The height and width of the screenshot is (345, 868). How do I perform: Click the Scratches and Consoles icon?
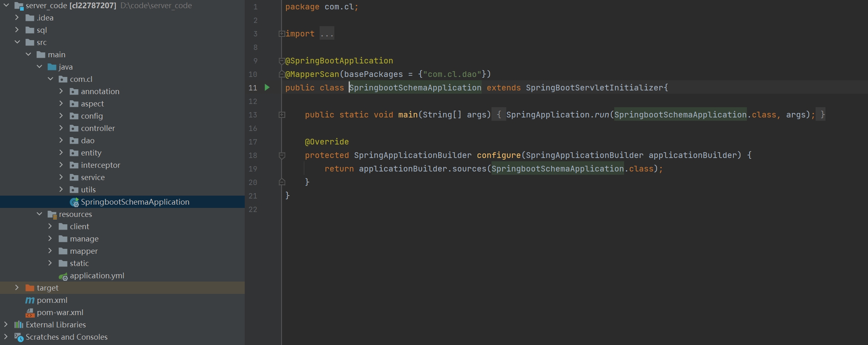[x=19, y=337]
